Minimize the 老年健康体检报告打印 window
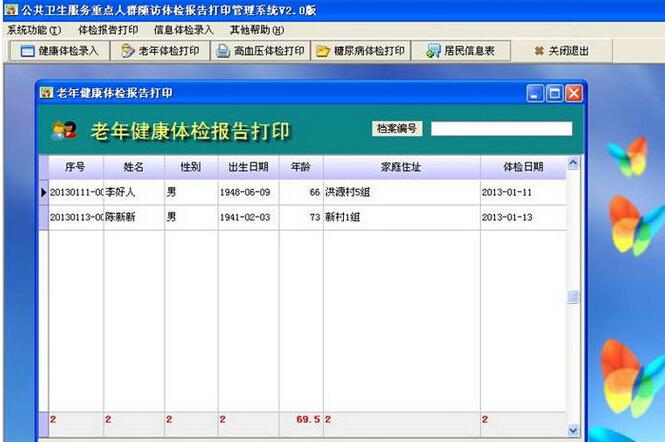Image resolution: width=665 pixels, height=442 pixels. tap(535, 93)
